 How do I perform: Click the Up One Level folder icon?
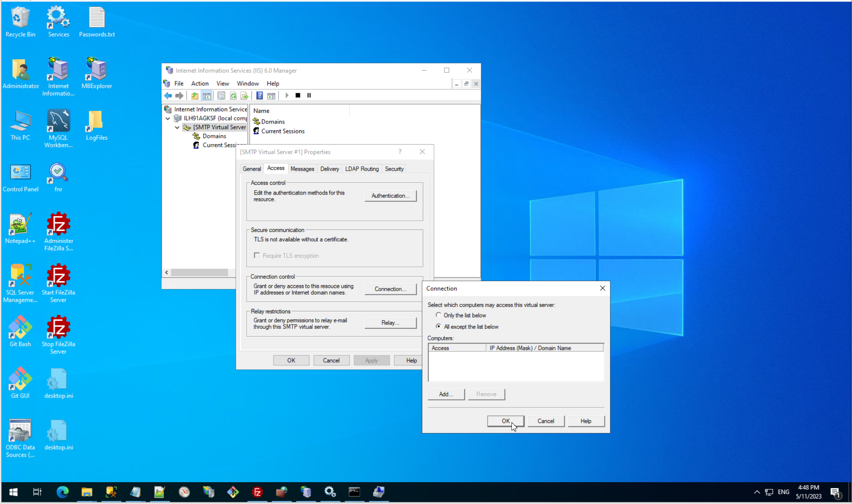coord(195,96)
